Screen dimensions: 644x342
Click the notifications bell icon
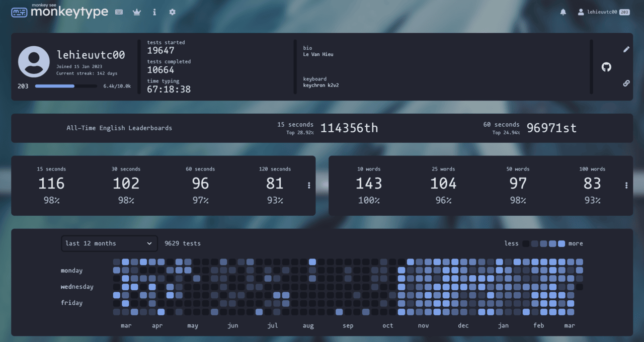click(563, 12)
